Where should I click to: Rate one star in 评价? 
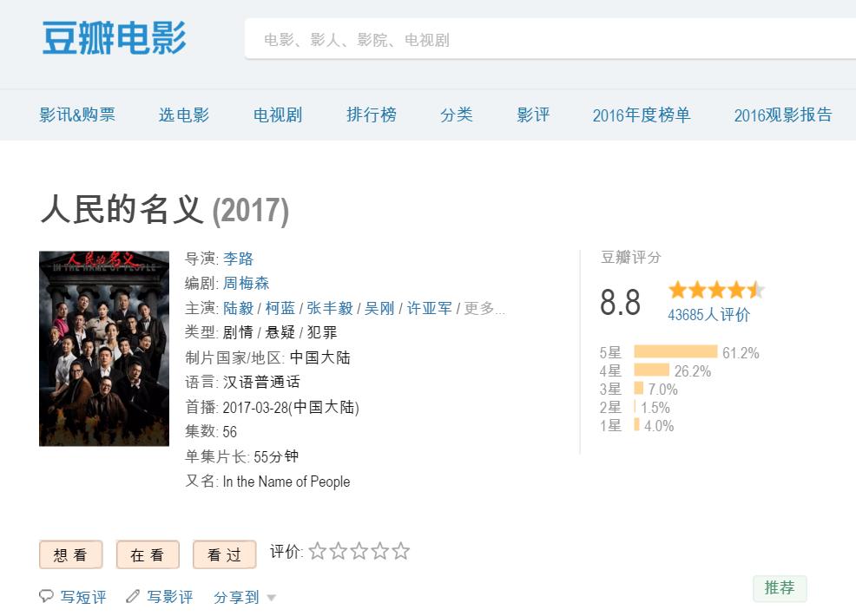(x=318, y=552)
